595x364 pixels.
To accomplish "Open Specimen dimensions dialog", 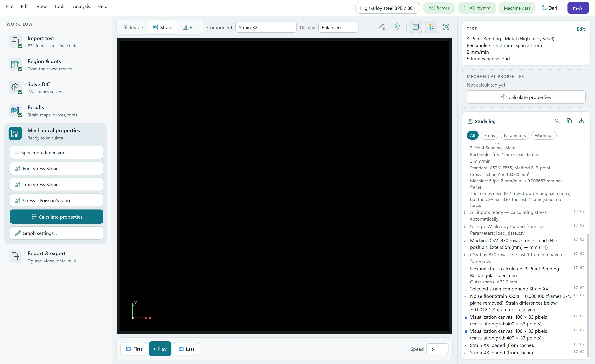I will (57, 152).
